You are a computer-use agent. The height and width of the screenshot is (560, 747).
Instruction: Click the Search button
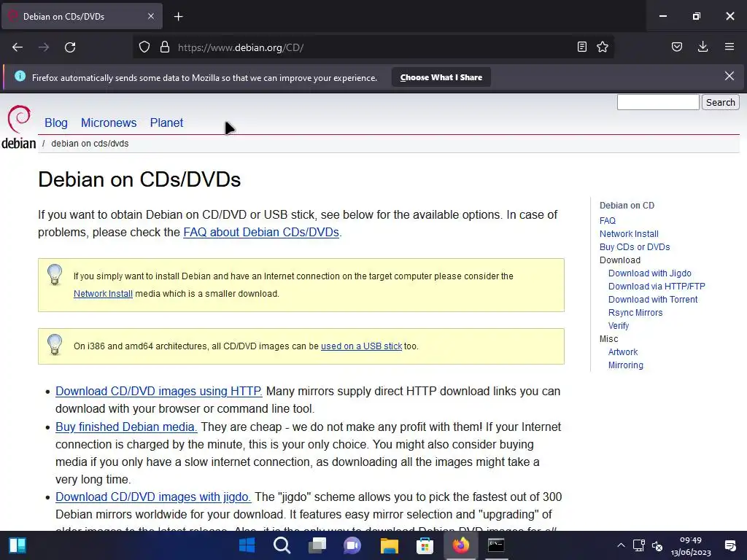(x=720, y=102)
